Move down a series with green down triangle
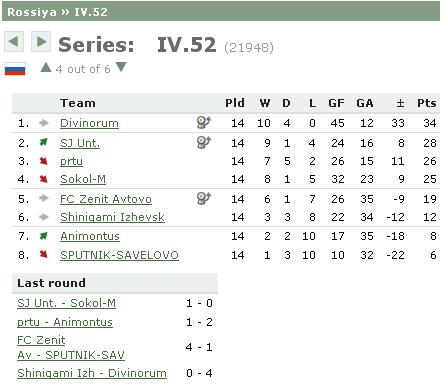Screen dimensions: 440x384 [121, 67]
